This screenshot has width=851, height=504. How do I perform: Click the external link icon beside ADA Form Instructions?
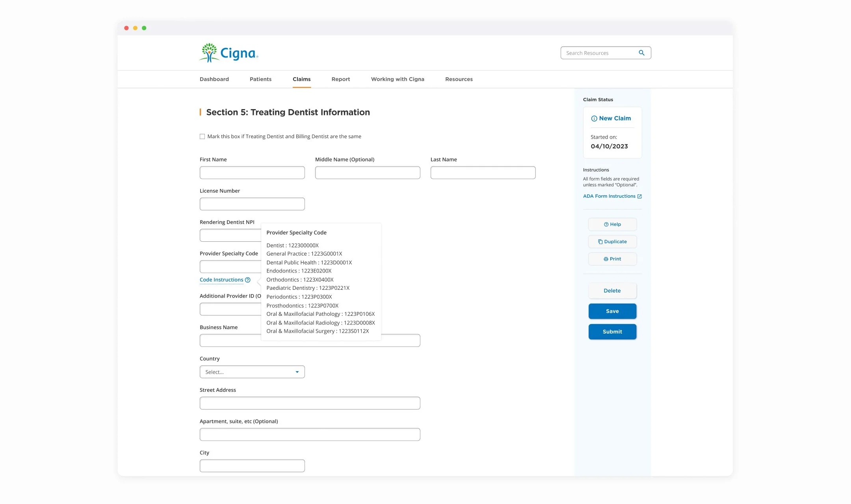(x=639, y=196)
